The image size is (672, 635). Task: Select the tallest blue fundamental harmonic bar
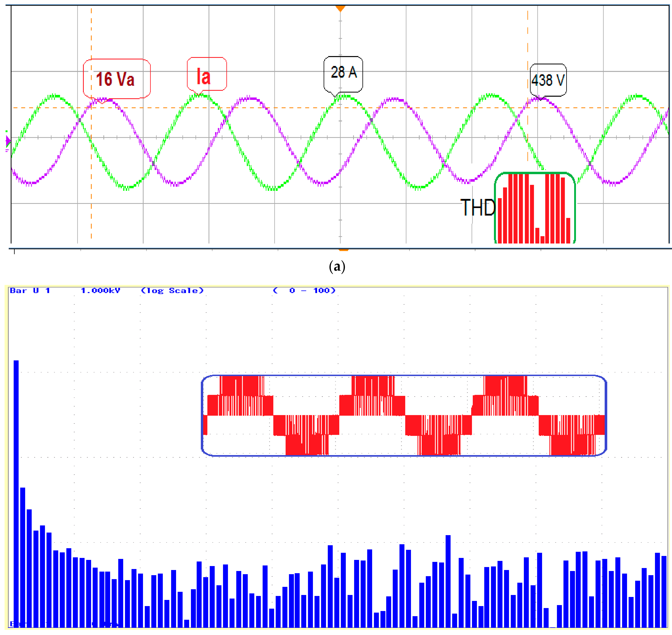click(16, 491)
